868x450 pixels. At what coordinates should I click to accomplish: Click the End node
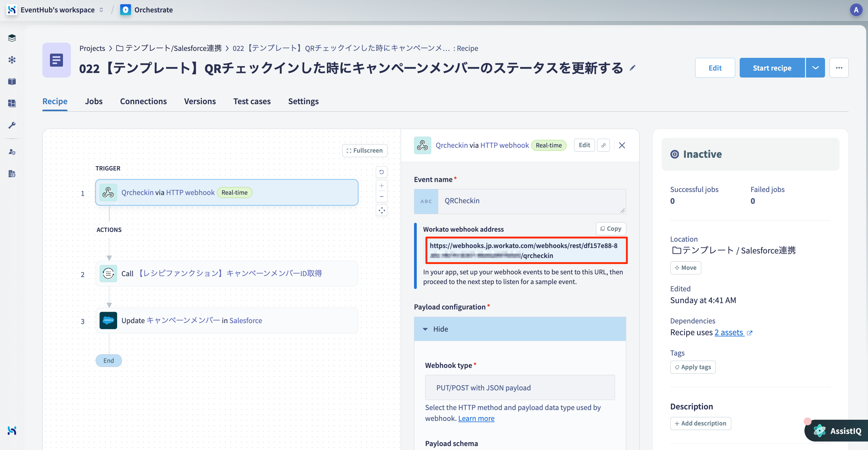108,360
